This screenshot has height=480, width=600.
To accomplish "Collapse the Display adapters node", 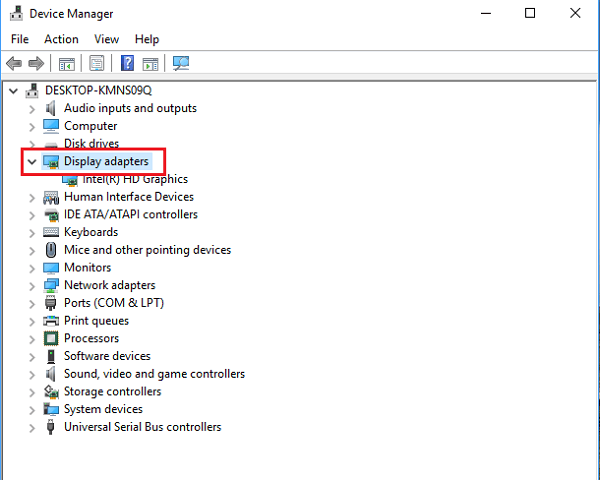I will click(32, 161).
